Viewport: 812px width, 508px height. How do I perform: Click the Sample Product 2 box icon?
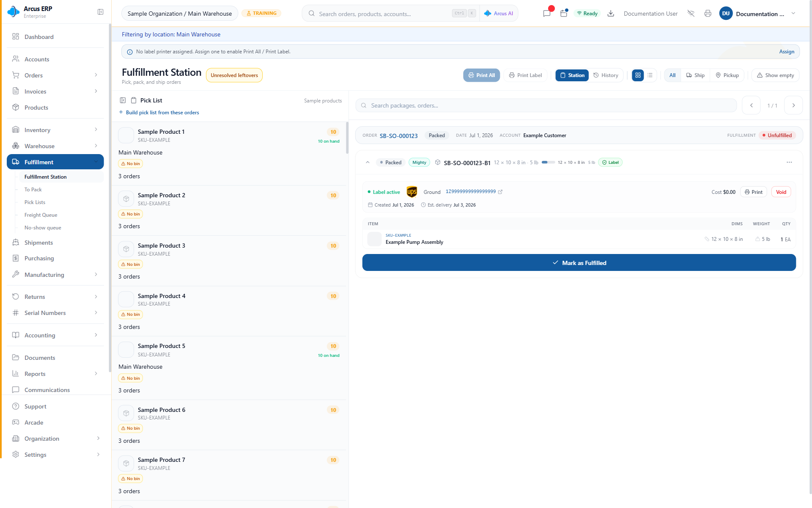(126, 199)
